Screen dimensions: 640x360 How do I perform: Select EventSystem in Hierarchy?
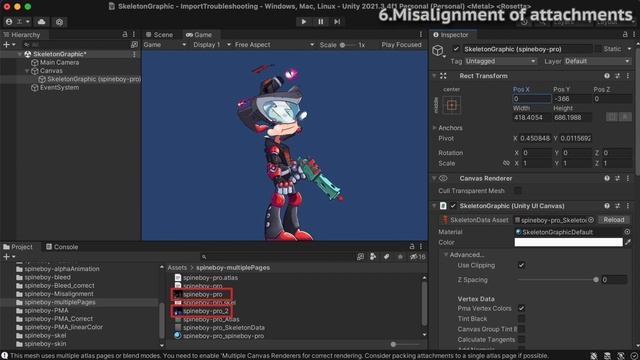[59, 87]
